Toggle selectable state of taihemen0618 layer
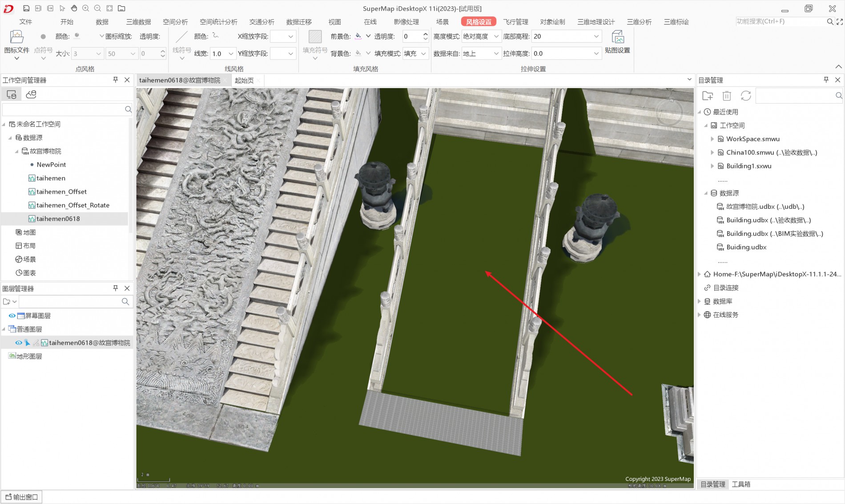This screenshot has width=845, height=504. (27, 343)
